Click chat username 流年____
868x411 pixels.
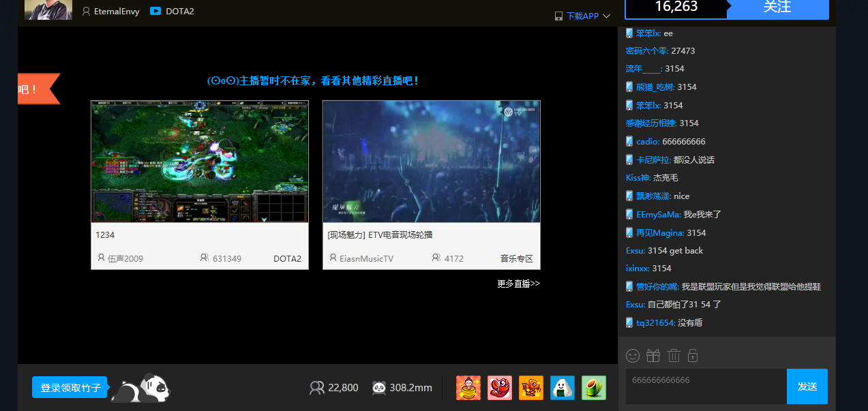pos(643,68)
